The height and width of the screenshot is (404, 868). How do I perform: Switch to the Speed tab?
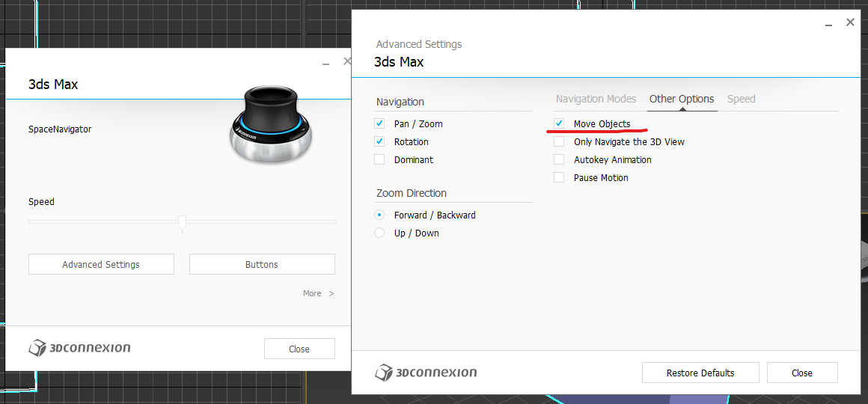tap(742, 99)
